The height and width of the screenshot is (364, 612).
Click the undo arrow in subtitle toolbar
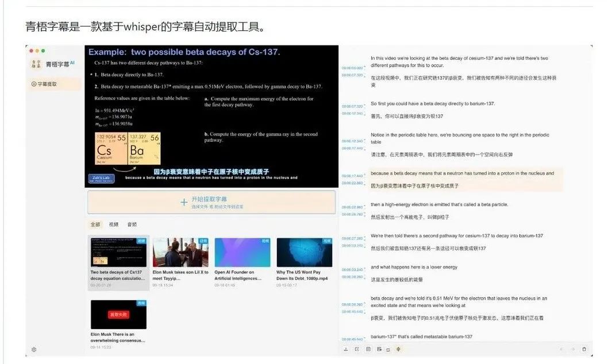(x=561, y=349)
